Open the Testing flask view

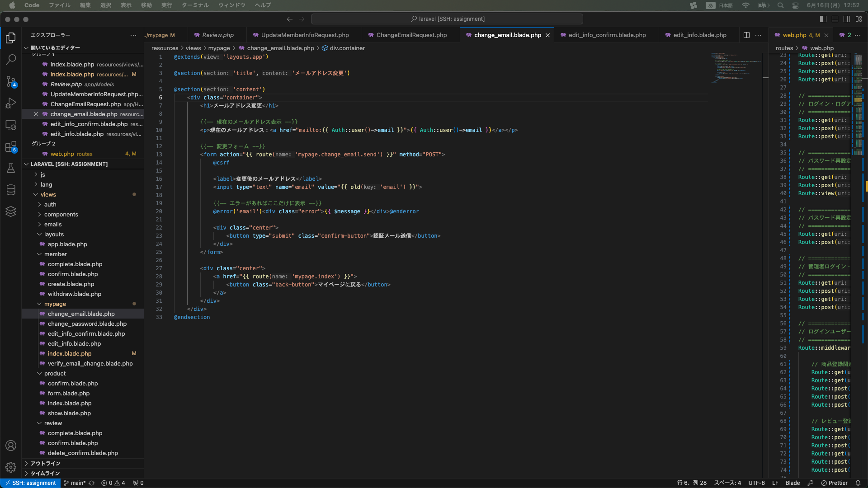click(x=11, y=168)
